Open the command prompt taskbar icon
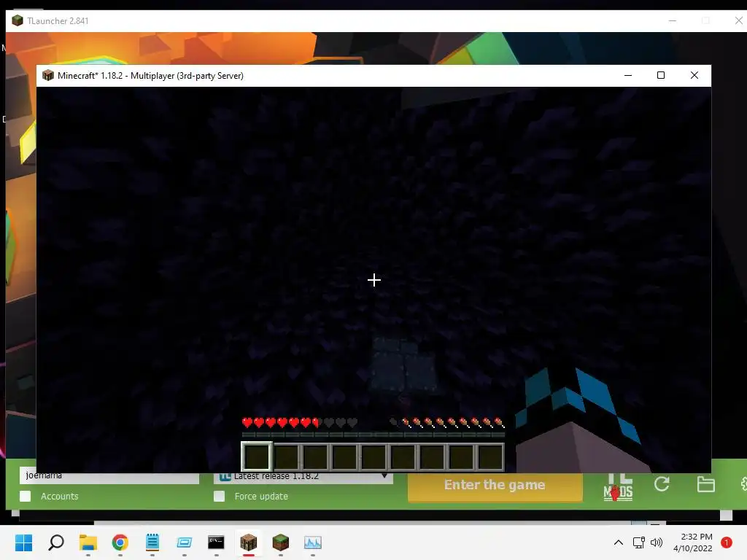 click(x=216, y=542)
